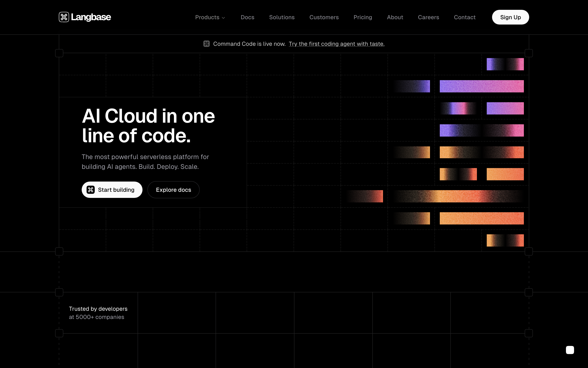The width and height of the screenshot is (588, 368).
Task: Click 'Command Code is live now.' text
Action: (x=249, y=44)
